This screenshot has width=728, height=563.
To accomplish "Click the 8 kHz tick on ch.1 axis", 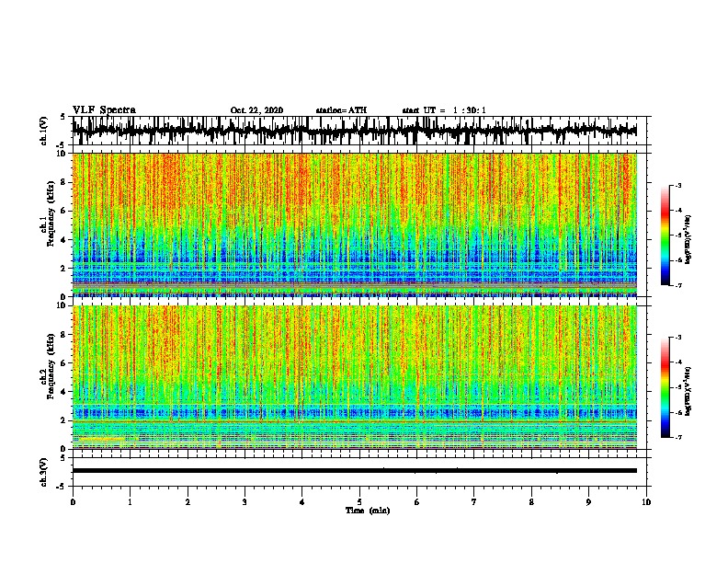I will coord(64,182).
